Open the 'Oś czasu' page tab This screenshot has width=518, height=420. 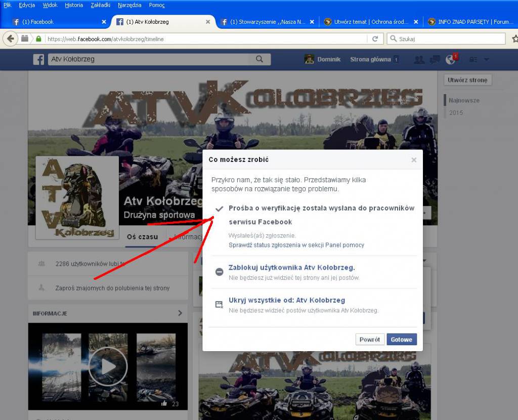(x=142, y=237)
